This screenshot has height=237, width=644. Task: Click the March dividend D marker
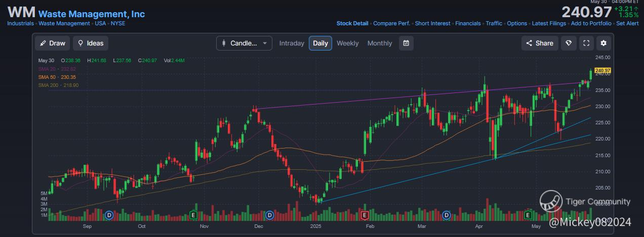coord(447,215)
